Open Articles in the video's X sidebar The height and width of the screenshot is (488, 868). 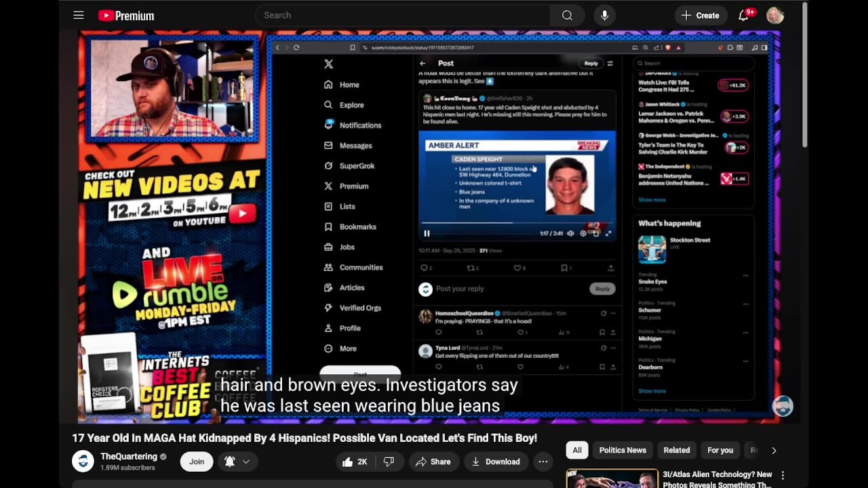(344, 288)
